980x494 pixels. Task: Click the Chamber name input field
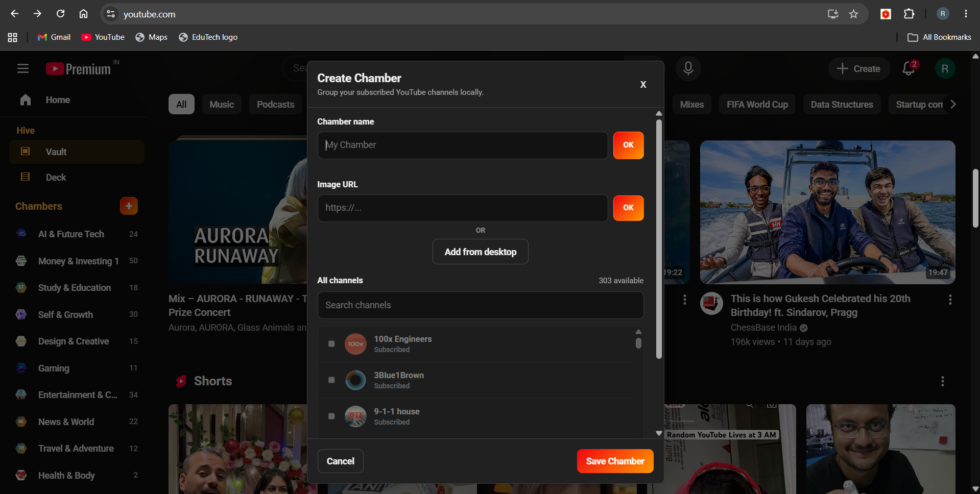pyautogui.click(x=463, y=145)
